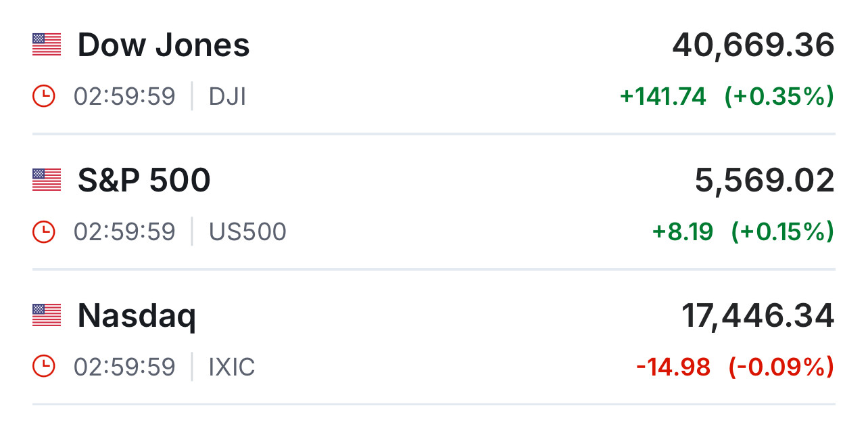
Task: Select the IXIC ticker symbol
Action: [x=232, y=367]
